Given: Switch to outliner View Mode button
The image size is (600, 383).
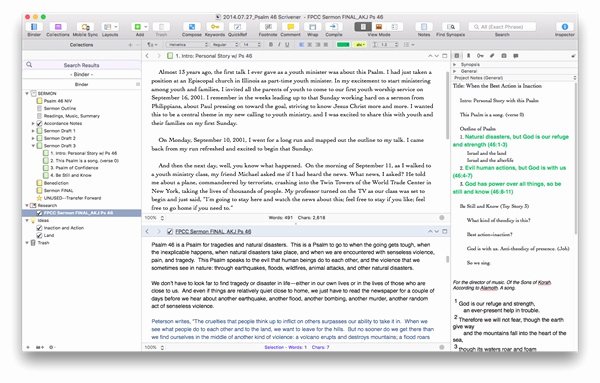Looking at the screenshot, I should (x=395, y=27).
